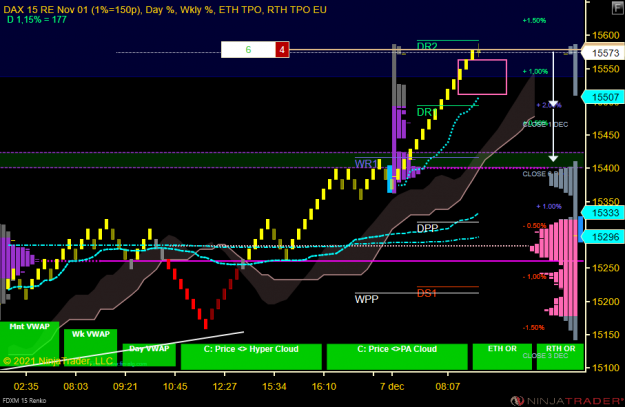Select the 15296 cyan price marker

(604, 237)
